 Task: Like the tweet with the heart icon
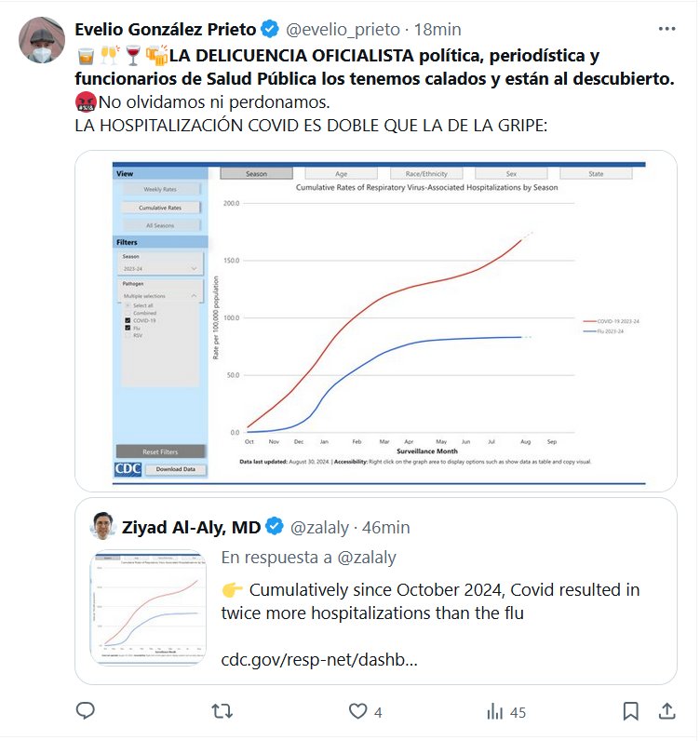point(358,711)
